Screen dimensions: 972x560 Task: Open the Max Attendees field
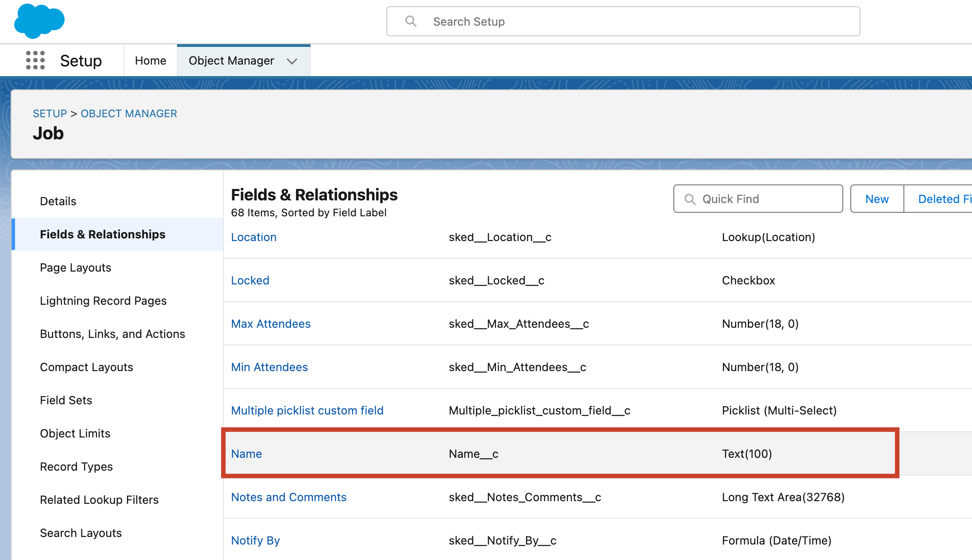pos(270,323)
